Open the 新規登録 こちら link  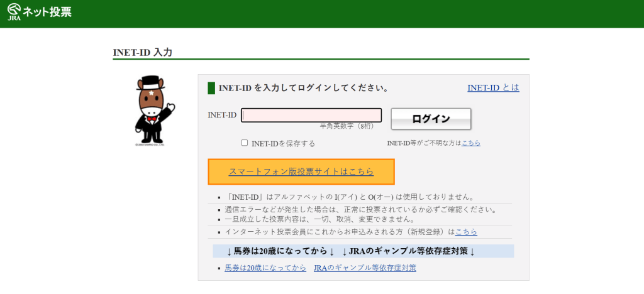pyautogui.click(x=466, y=232)
